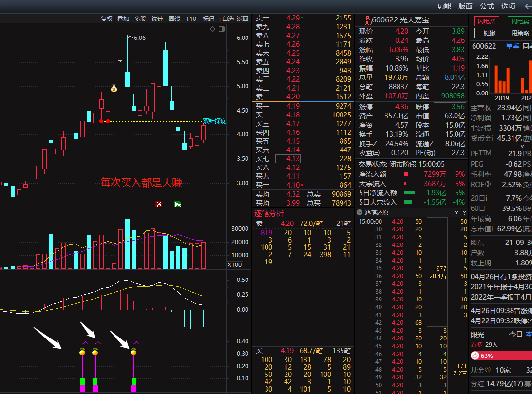Click the filter funnel icon in 逐笔还原

click(x=456, y=213)
